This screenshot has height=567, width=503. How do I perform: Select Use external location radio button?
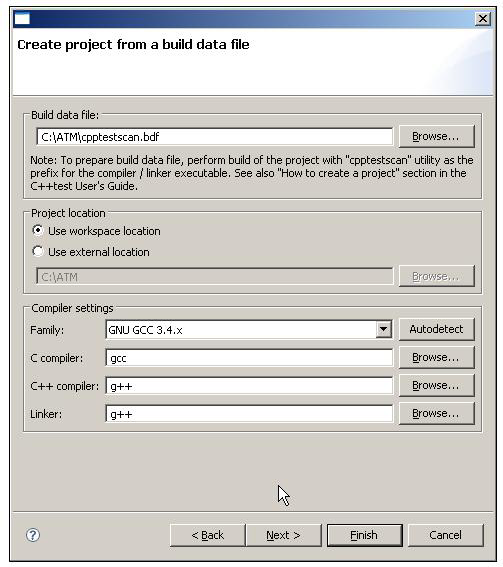tap(38, 251)
